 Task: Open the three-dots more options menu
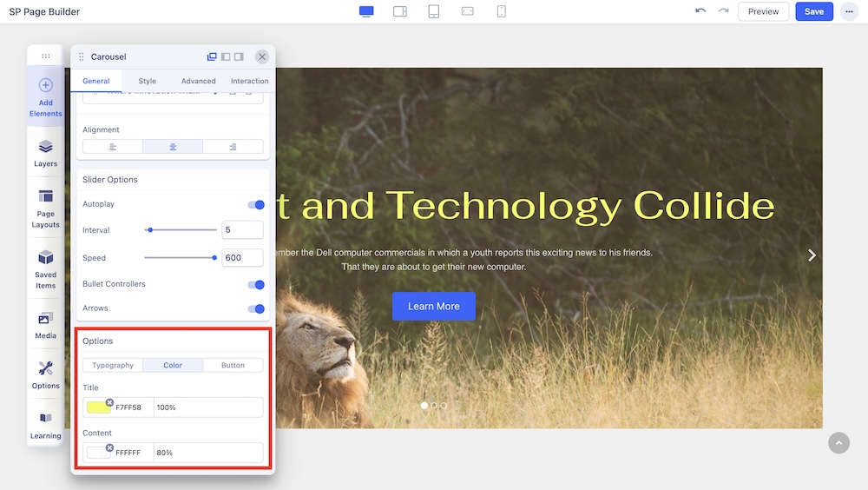click(848, 11)
